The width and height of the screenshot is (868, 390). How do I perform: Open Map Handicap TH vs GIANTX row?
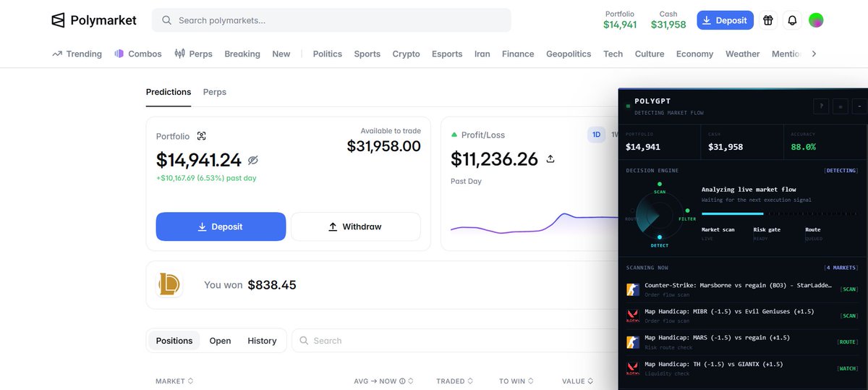coord(742,368)
